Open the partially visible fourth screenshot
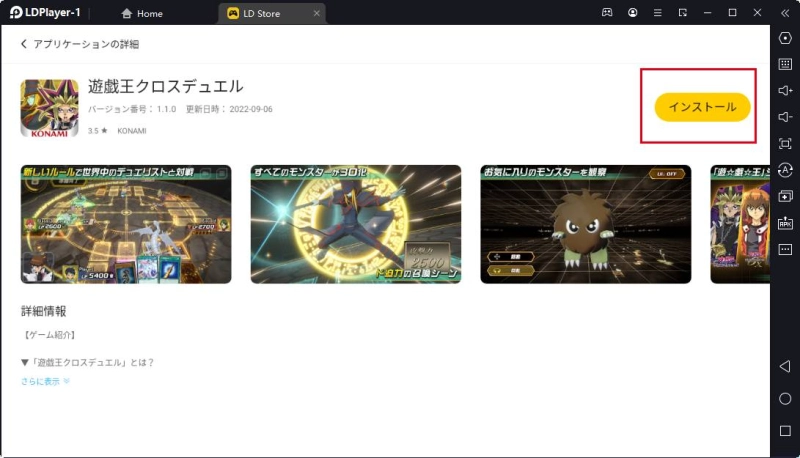 [x=740, y=224]
